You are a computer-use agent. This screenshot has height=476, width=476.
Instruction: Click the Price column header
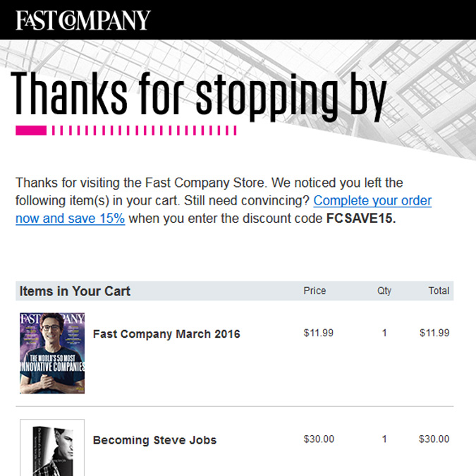[315, 291]
